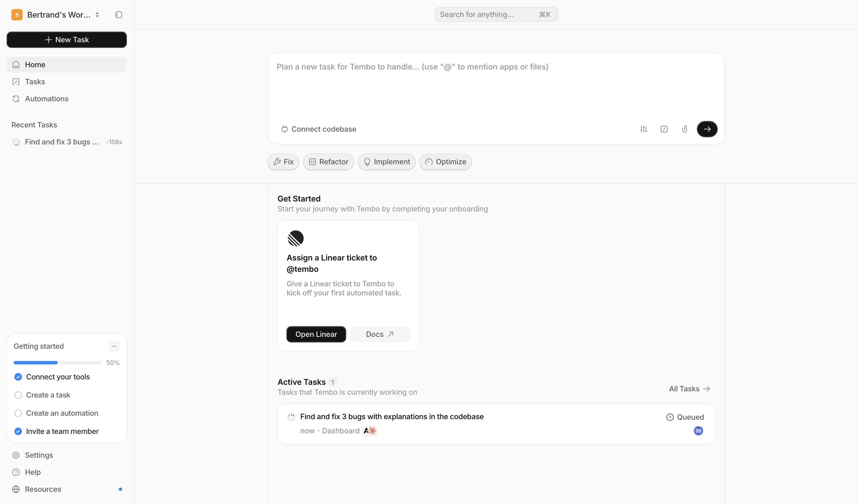Click the blue notification dot beside Resources

pos(120,489)
